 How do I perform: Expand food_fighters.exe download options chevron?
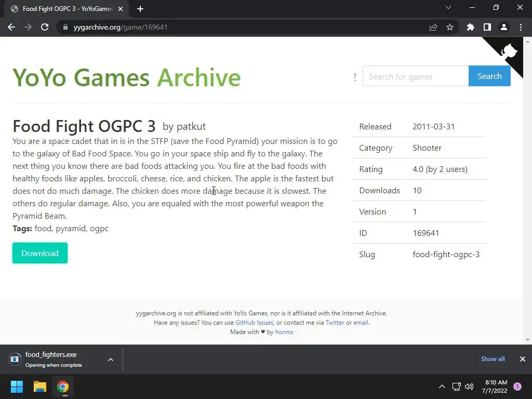(111, 360)
